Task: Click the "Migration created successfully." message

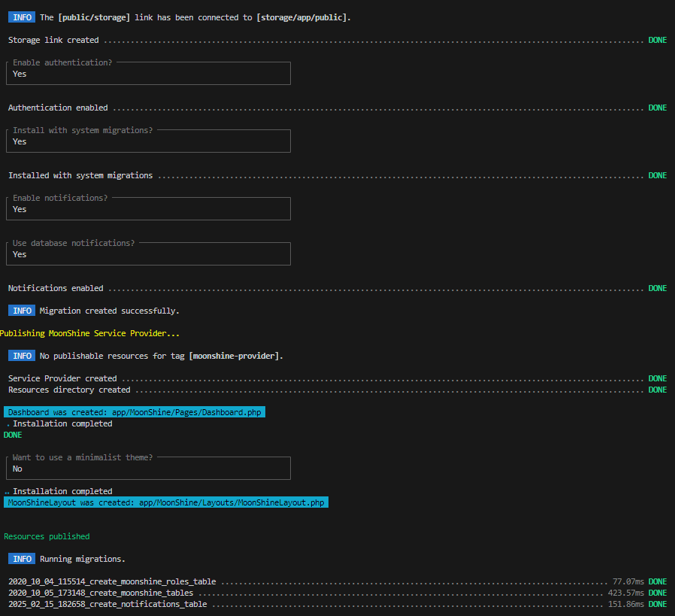Action: point(109,311)
